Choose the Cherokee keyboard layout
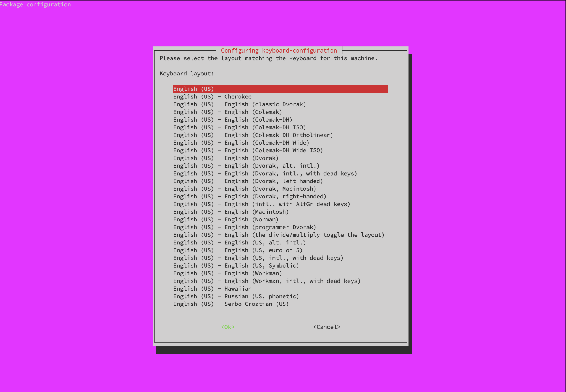 pos(212,97)
